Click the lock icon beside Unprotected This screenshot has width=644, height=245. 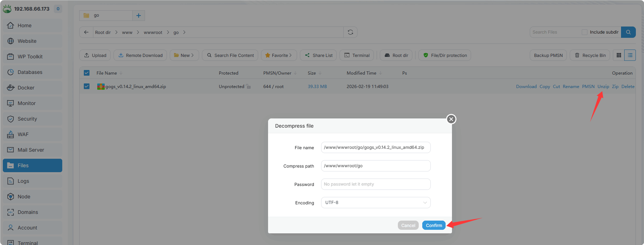click(x=249, y=87)
